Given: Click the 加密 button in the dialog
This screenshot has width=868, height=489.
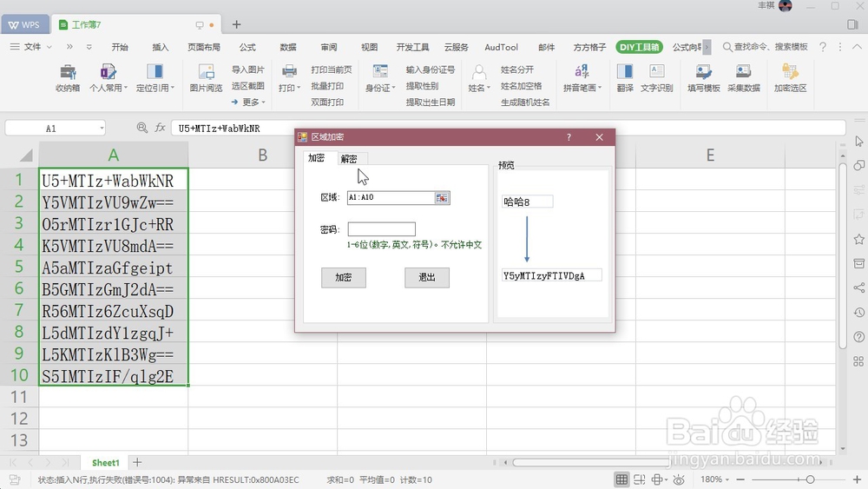Looking at the screenshot, I should tap(343, 277).
